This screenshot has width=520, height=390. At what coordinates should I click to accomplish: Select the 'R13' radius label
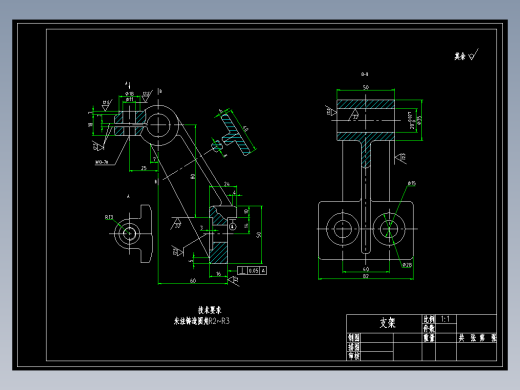(x=109, y=217)
